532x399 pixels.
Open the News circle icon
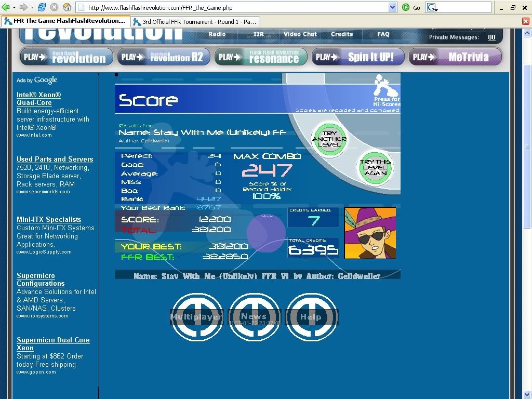click(x=254, y=317)
